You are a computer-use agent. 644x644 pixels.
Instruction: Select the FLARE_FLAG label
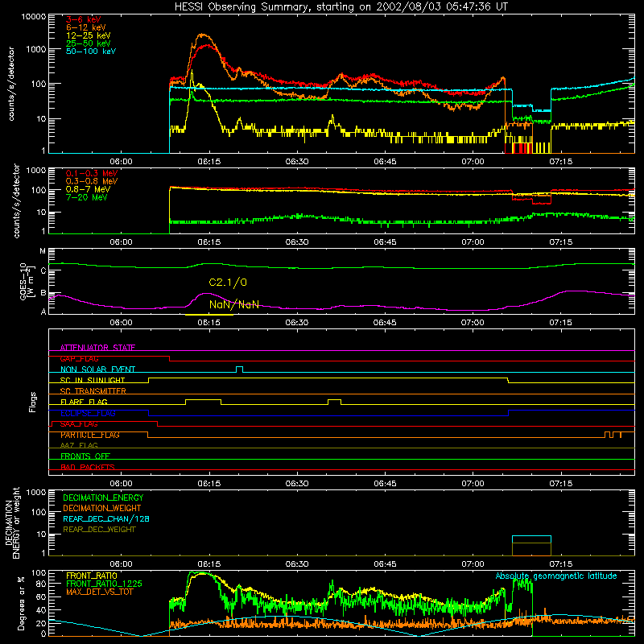click(84, 402)
